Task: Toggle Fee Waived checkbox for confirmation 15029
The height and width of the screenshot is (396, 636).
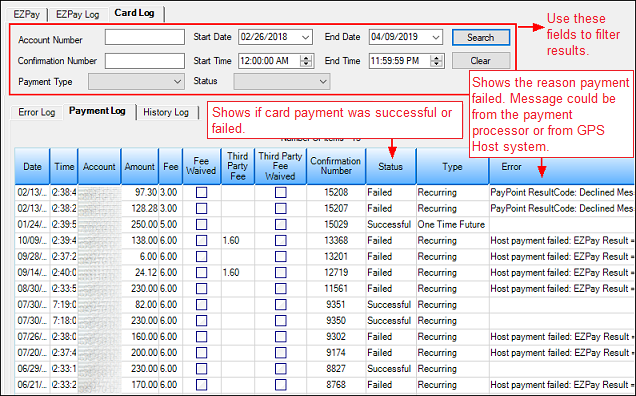Action: (x=202, y=224)
